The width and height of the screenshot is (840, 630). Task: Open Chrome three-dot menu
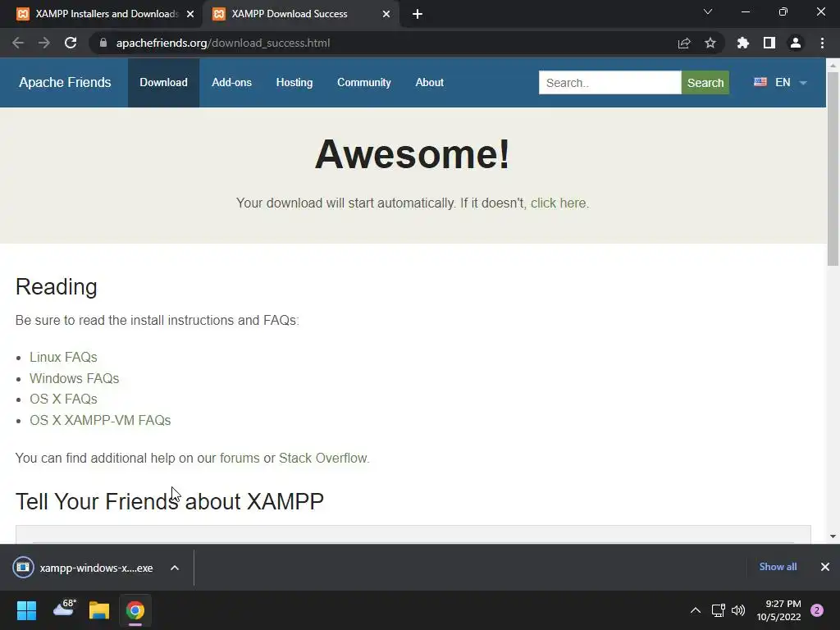tap(822, 43)
